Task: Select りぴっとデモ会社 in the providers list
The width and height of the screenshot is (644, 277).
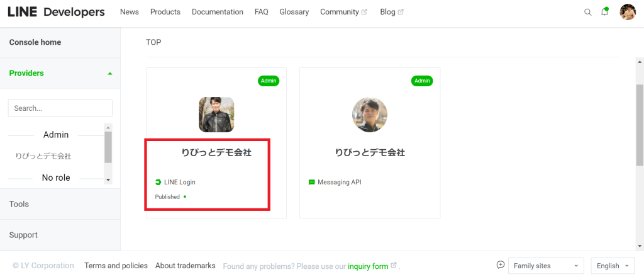Action: pos(43,156)
